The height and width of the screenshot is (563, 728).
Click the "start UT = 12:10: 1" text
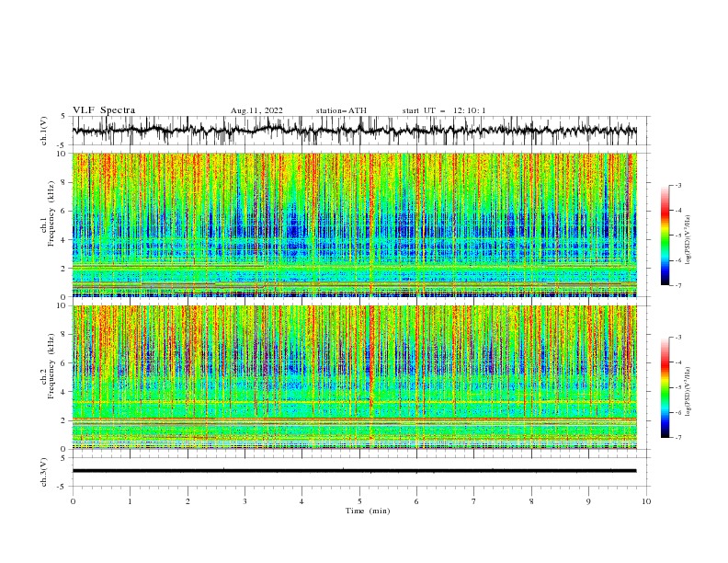coord(444,110)
